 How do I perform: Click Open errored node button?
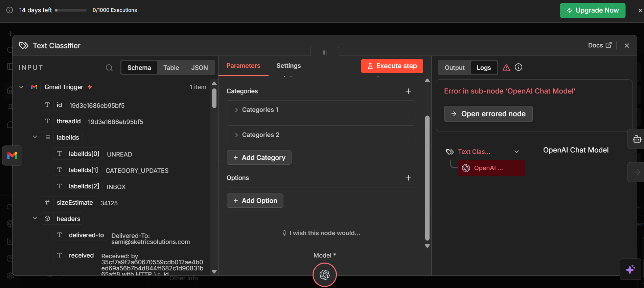pos(488,114)
